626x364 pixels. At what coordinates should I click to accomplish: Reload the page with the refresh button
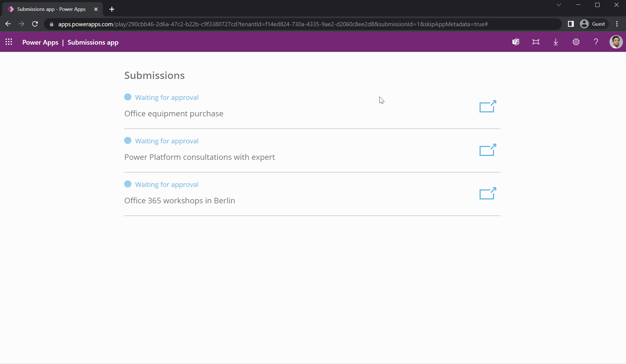[x=35, y=24]
